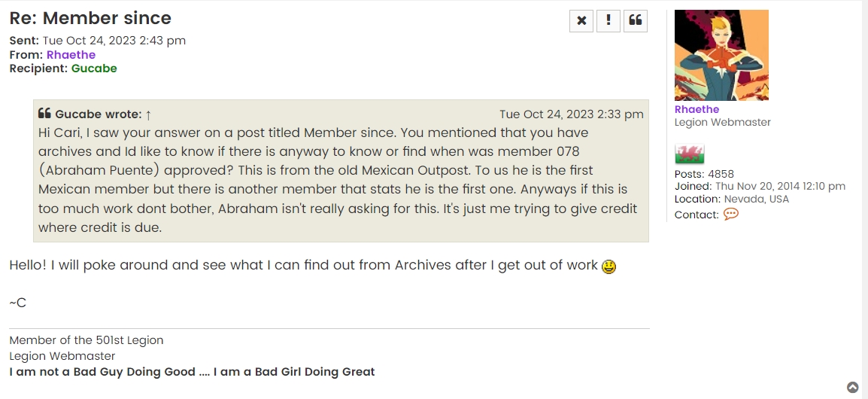Click the Re: Member since title
Image resolution: width=868 pixels, height=399 pixels.
[90, 18]
